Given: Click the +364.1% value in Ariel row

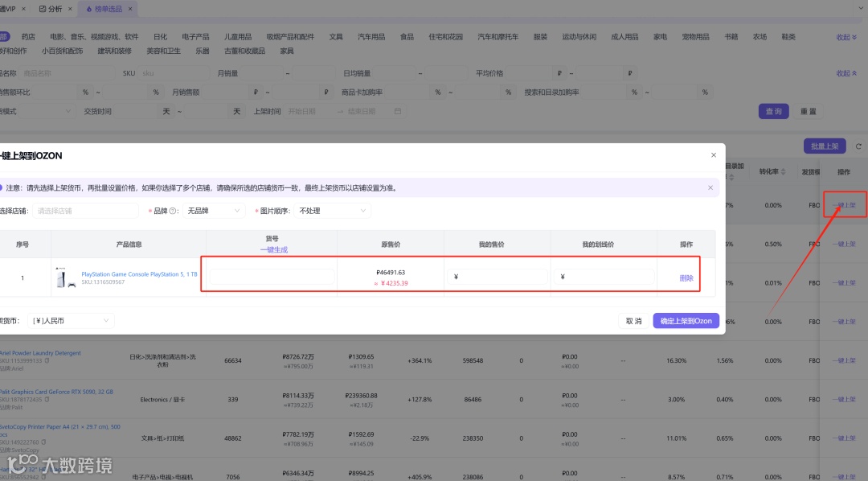Looking at the screenshot, I should pos(420,360).
